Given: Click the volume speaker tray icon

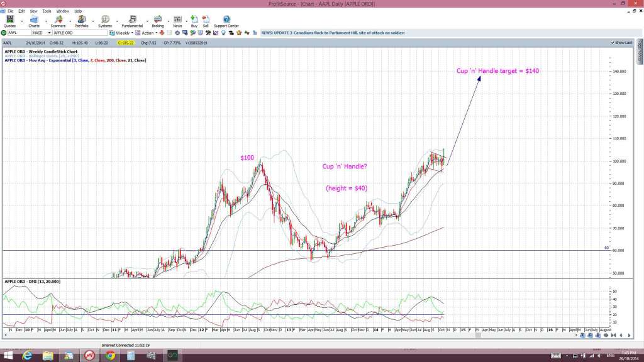Looking at the screenshot, I should pyautogui.click(x=599, y=356).
